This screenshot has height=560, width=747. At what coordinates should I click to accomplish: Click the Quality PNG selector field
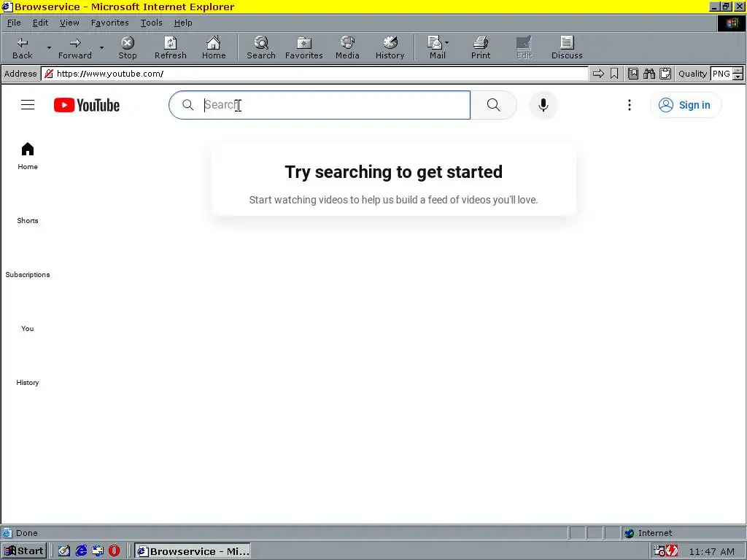point(721,74)
